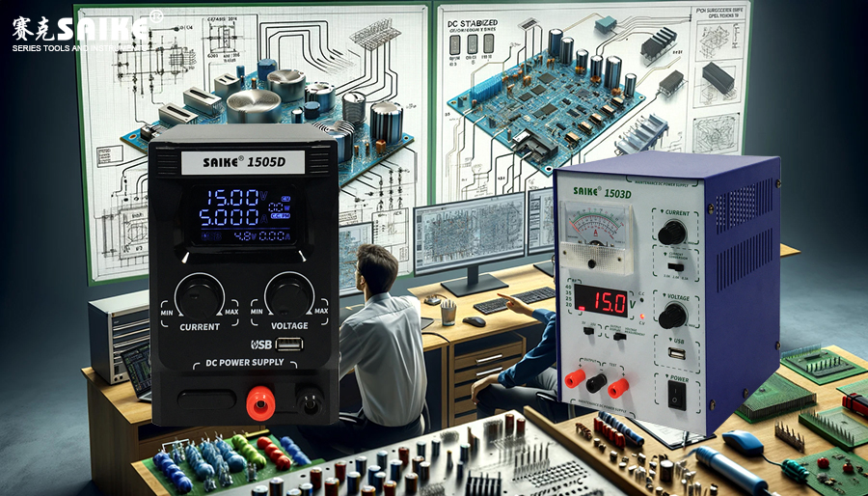Toggle the POWER rocker switch on the 1503D
868x496 pixels.
(x=677, y=393)
